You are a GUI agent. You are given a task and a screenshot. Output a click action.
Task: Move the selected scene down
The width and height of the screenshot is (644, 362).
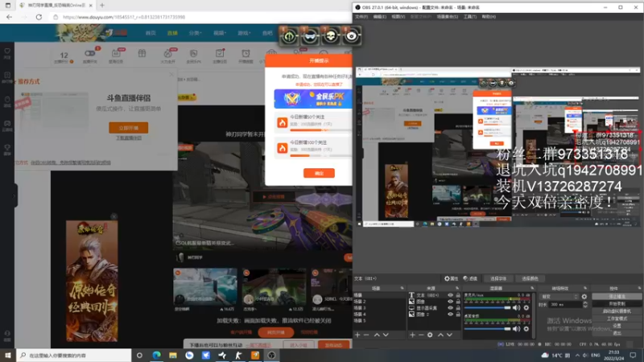[386, 335]
